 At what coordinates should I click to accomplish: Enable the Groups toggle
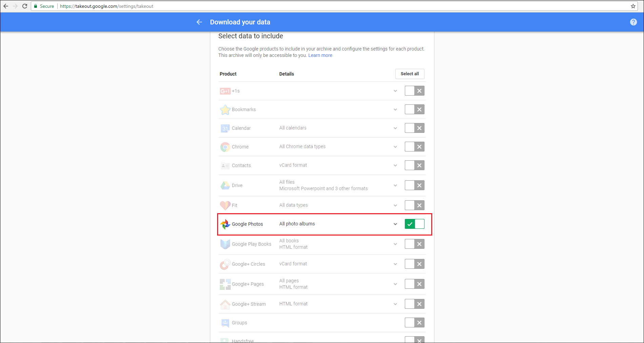(x=415, y=323)
